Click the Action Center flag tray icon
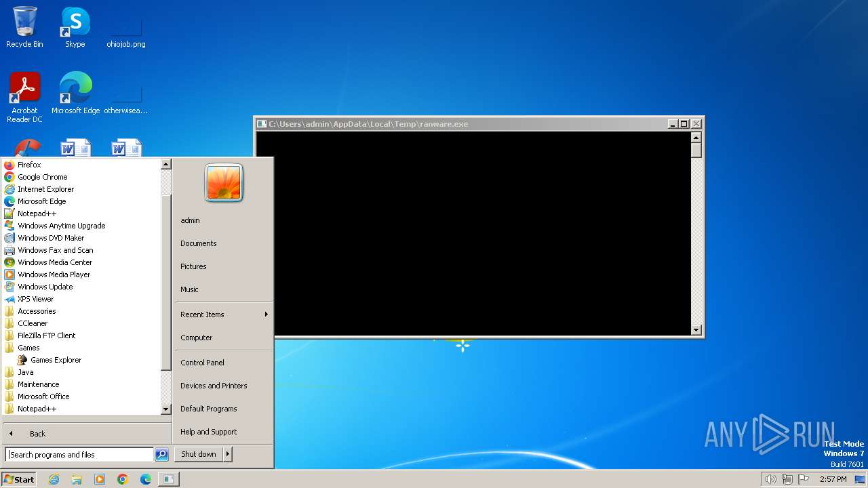This screenshot has width=868, height=488. (x=804, y=479)
